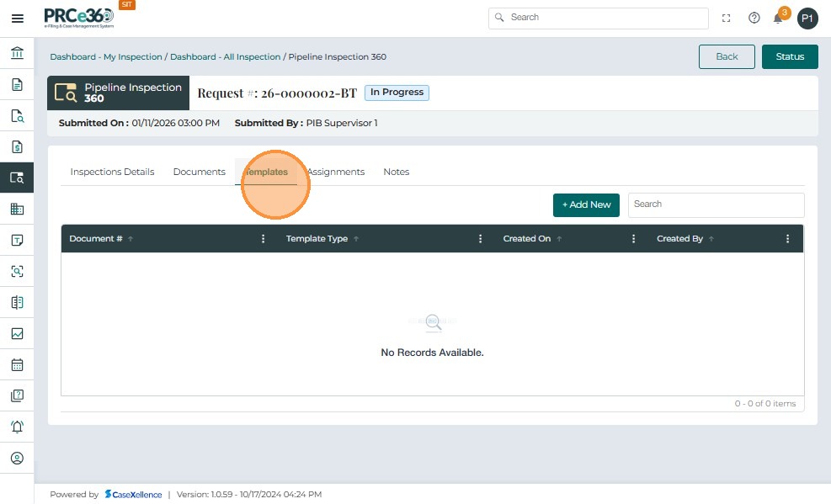Focus the templates table Search field

coord(716,205)
